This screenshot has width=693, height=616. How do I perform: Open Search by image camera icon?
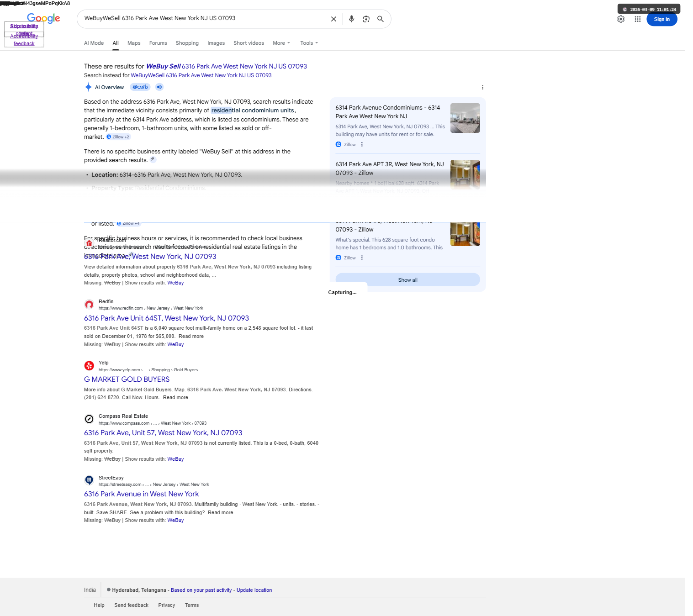pyautogui.click(x=366, y=19)
